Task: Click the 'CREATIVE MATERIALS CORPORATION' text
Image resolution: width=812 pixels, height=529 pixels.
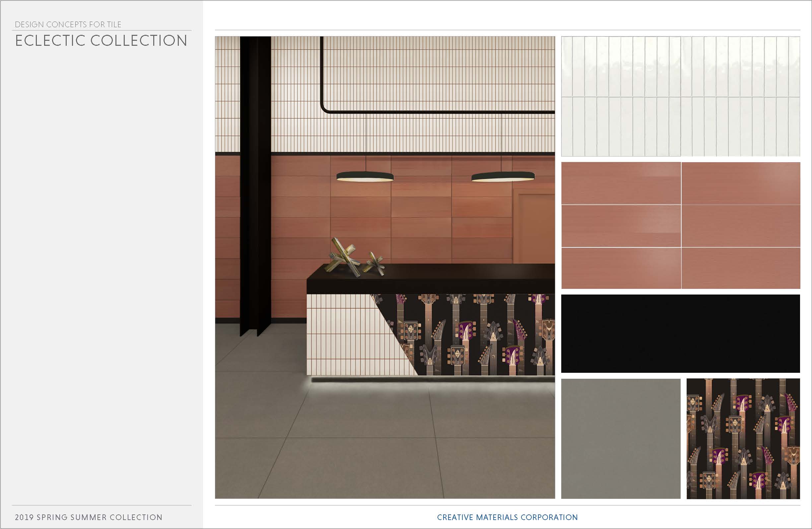Action: (507, 517)
